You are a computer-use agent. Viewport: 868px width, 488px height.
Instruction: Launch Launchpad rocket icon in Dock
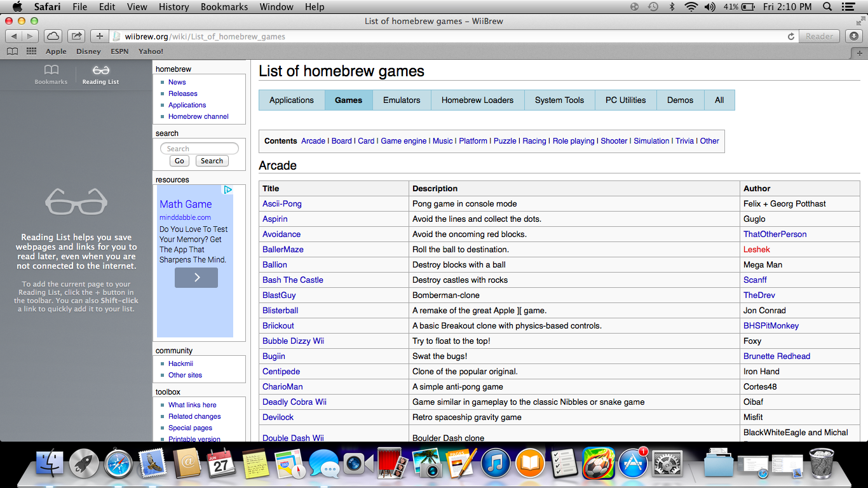tap(84, 464)
